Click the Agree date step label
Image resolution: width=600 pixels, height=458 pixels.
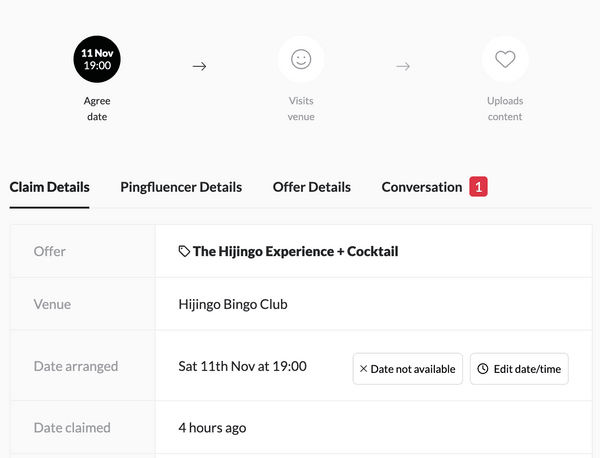pyautogui.click(x=96, y=109)
